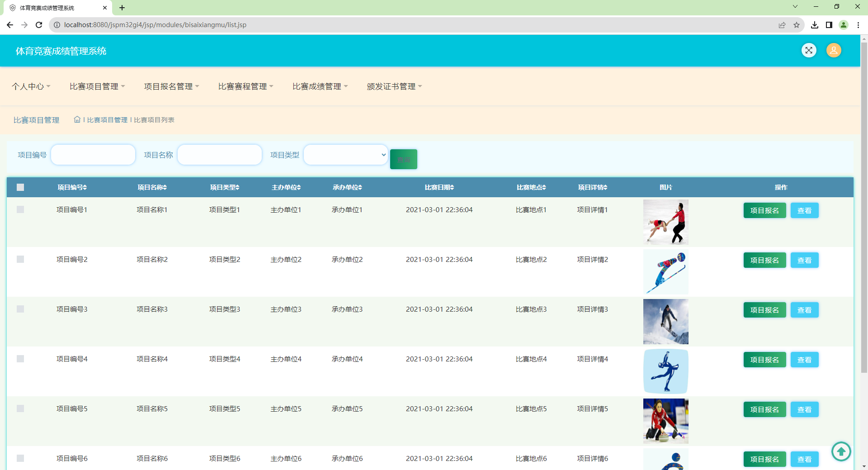
Task: Click the 比赛地点3 cell
Action: (x=531, y=309)
